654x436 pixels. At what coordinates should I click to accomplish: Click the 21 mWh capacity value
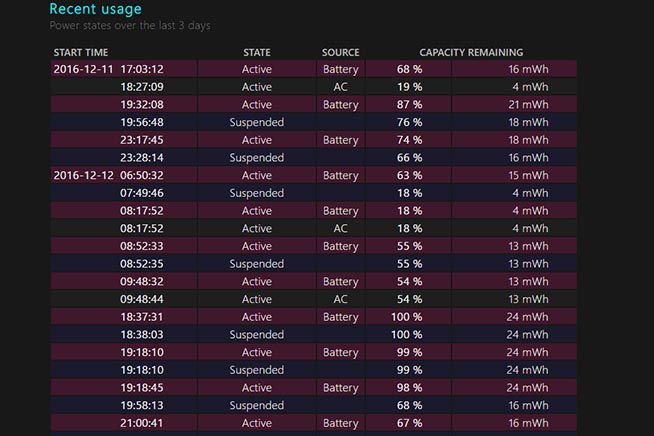[x=528, y=104]
